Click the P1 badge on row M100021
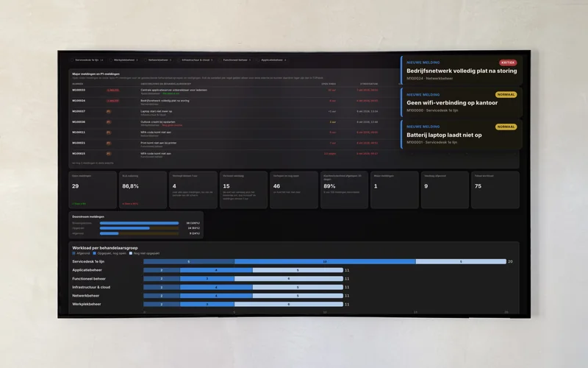This screenshot has width=588, height=368. (x=108, y=143)
